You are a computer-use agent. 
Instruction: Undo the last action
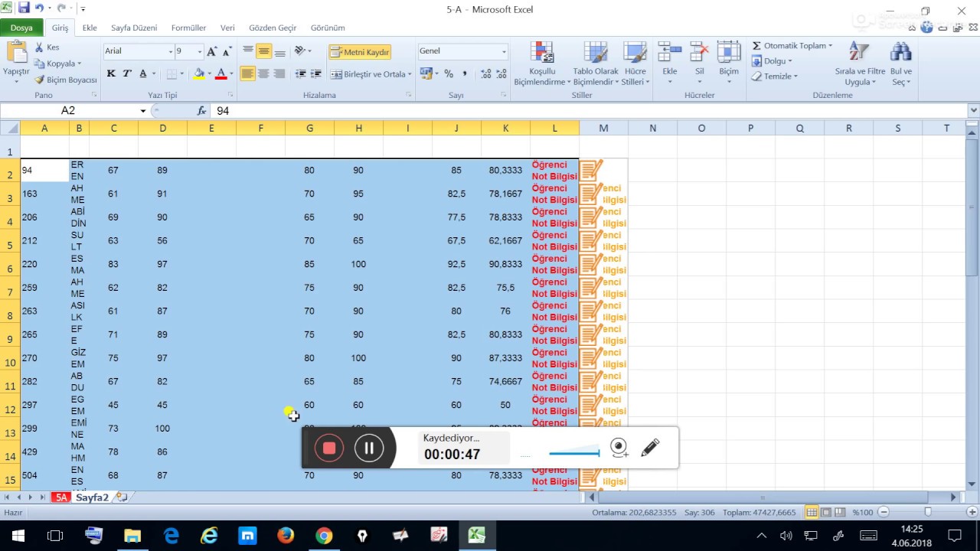pyautogui.click(x=39, y=8)
